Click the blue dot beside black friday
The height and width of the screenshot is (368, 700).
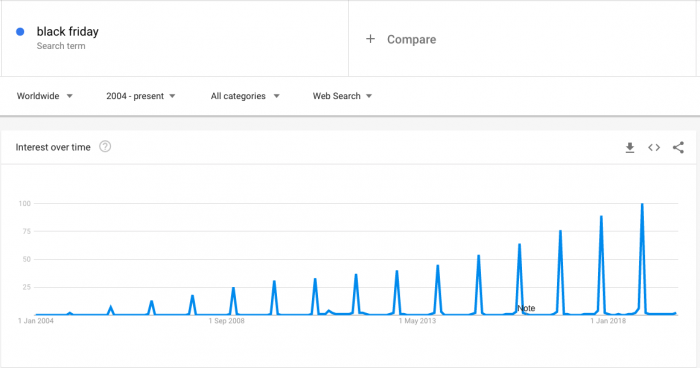(20, 32)
